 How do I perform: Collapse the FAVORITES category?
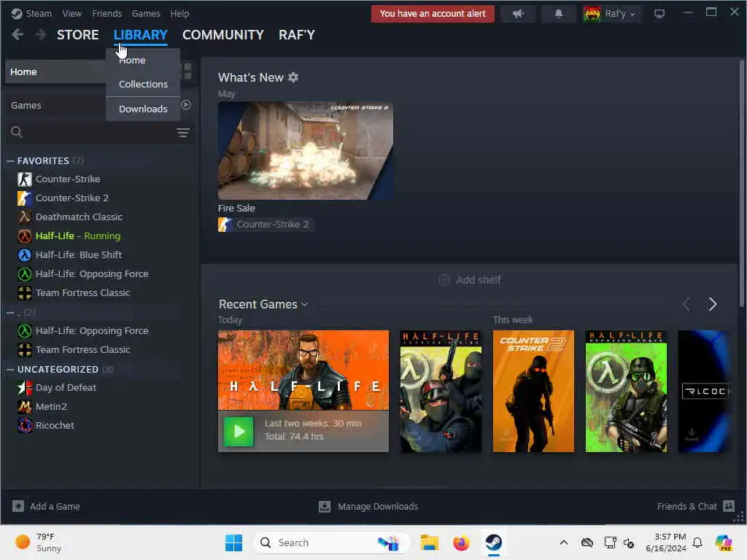[10, 161]
